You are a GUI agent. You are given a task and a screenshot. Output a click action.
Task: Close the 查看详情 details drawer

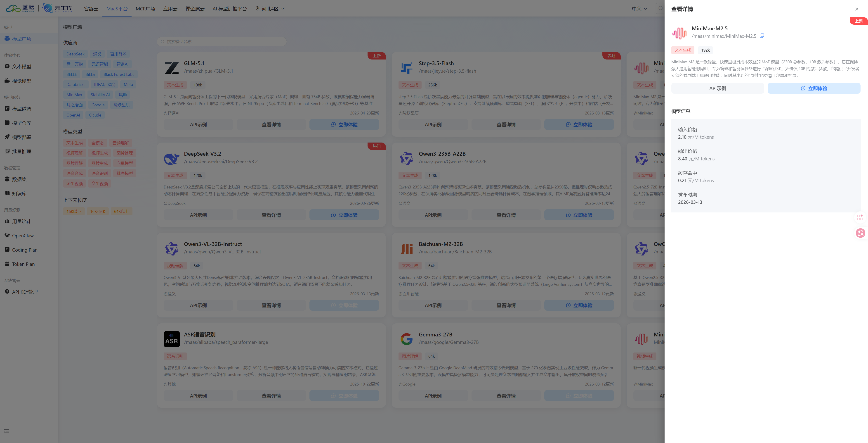857,9
